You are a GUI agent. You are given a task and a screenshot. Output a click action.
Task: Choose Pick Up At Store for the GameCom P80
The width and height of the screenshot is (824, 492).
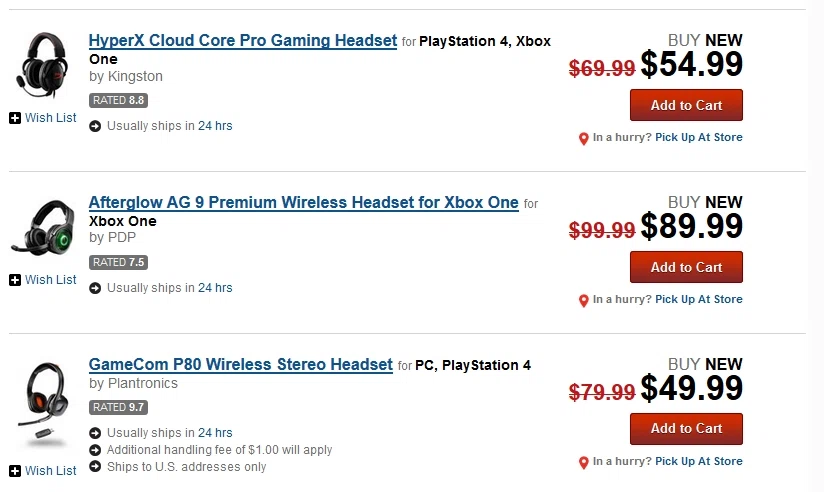[699, 461]
